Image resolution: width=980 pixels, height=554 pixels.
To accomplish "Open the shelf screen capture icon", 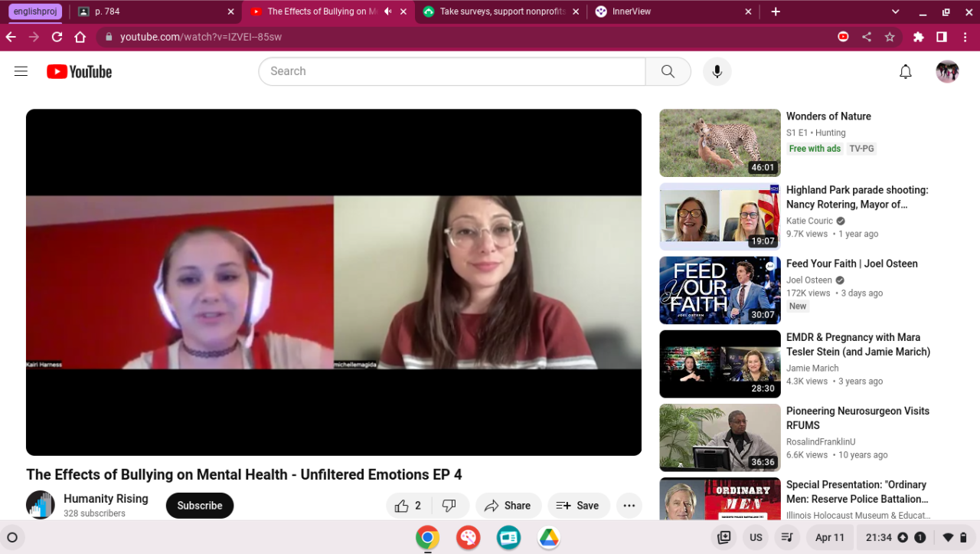I will pyautogui.click(x=724, y=538).
